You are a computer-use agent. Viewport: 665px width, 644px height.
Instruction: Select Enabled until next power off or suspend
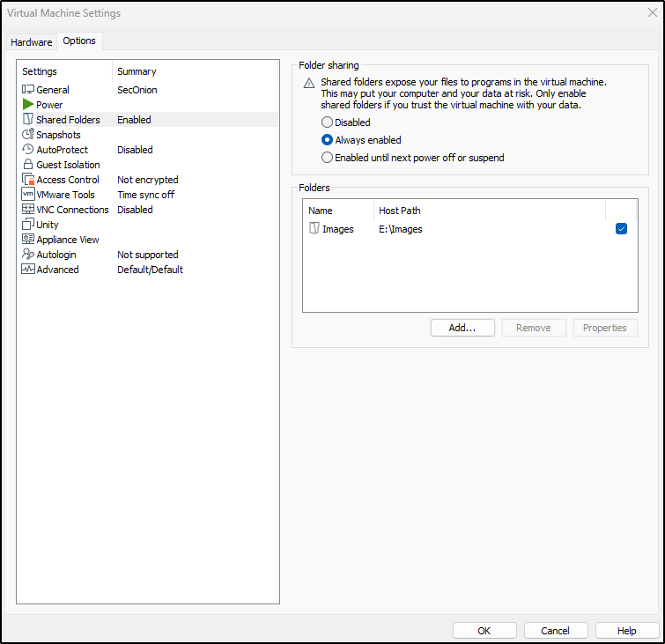click(328, 158)
